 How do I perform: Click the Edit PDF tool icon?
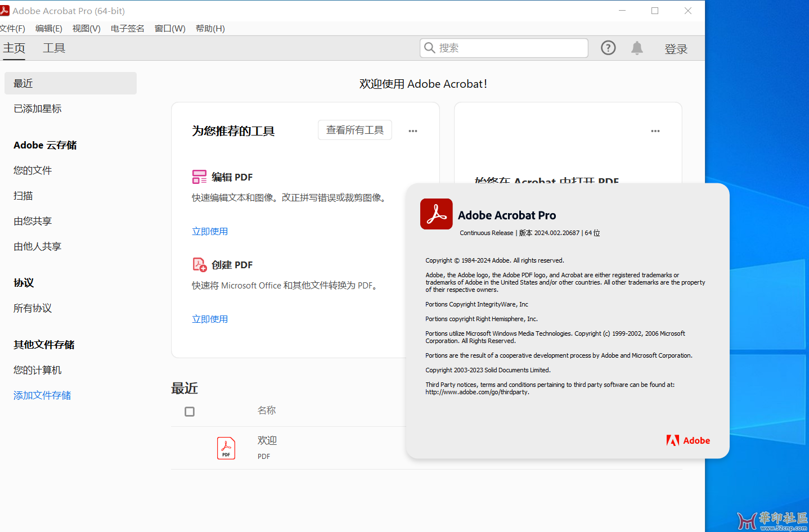pos(199,177)
